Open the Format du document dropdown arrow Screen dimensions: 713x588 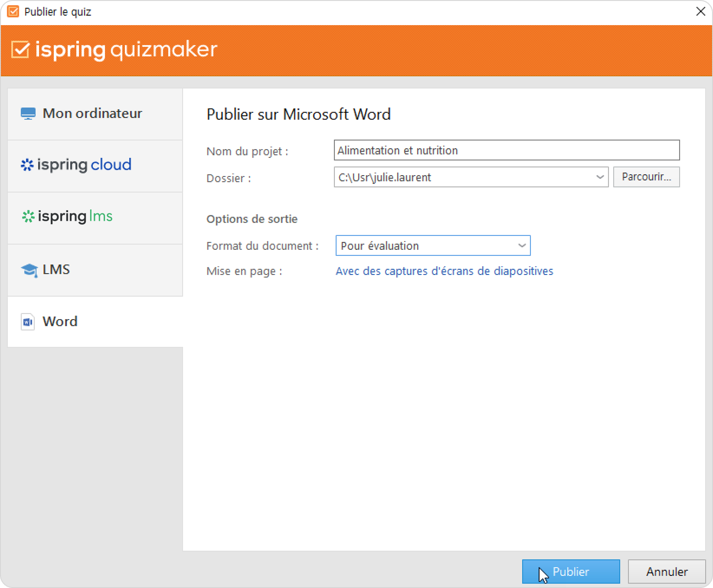point(522,246)
